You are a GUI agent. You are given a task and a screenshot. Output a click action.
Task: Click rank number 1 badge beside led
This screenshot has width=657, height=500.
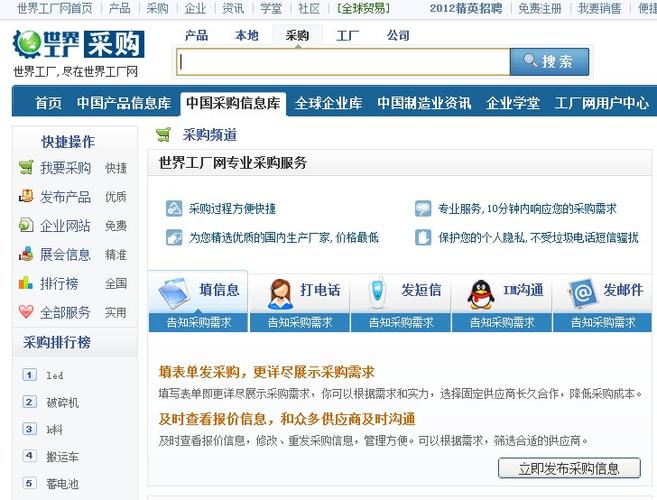[29, 375]
